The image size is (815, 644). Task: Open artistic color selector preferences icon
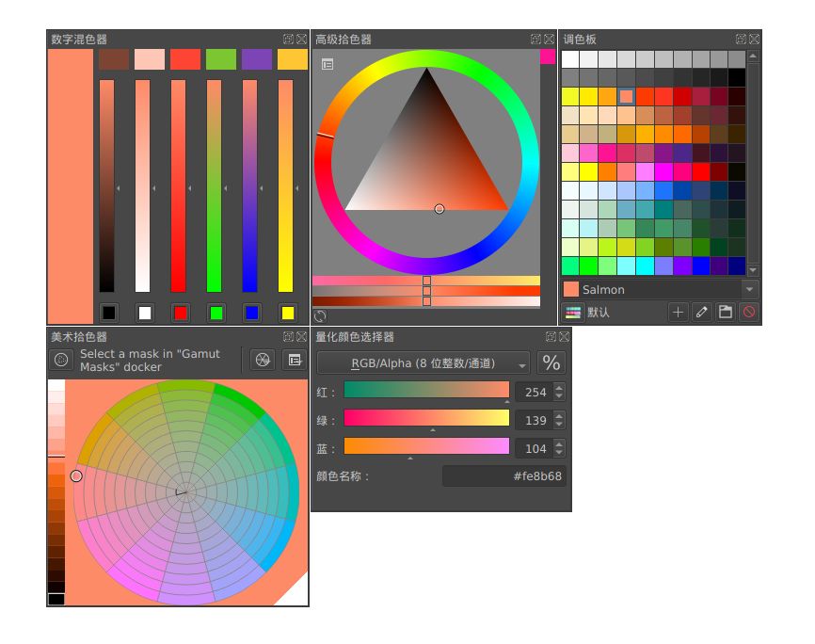point(295,360)
